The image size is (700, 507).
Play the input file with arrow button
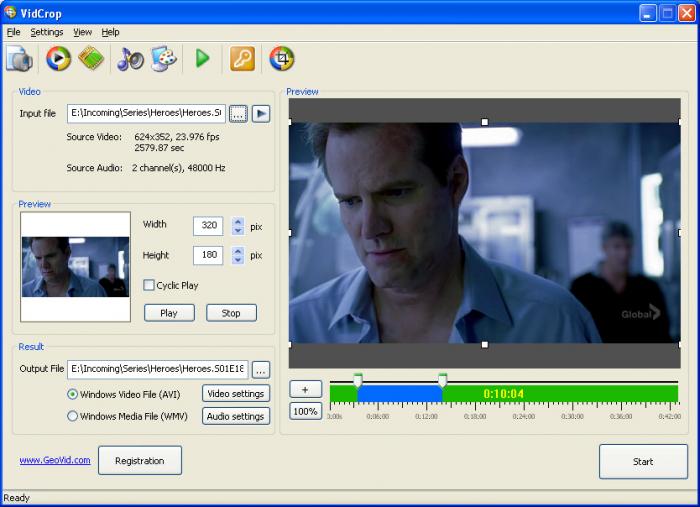[x=261, y=114]
